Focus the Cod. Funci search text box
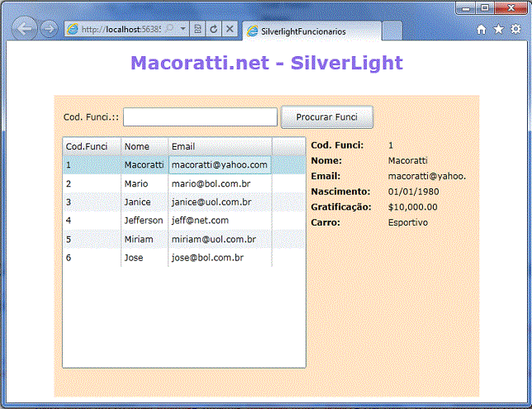 200,117
